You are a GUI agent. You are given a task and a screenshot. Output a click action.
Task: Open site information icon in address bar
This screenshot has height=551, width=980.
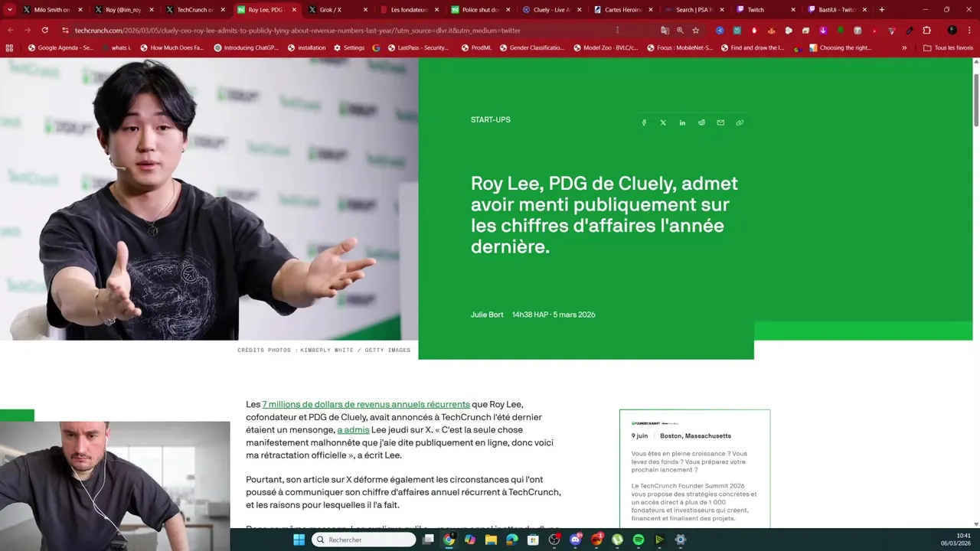point(66,31)
